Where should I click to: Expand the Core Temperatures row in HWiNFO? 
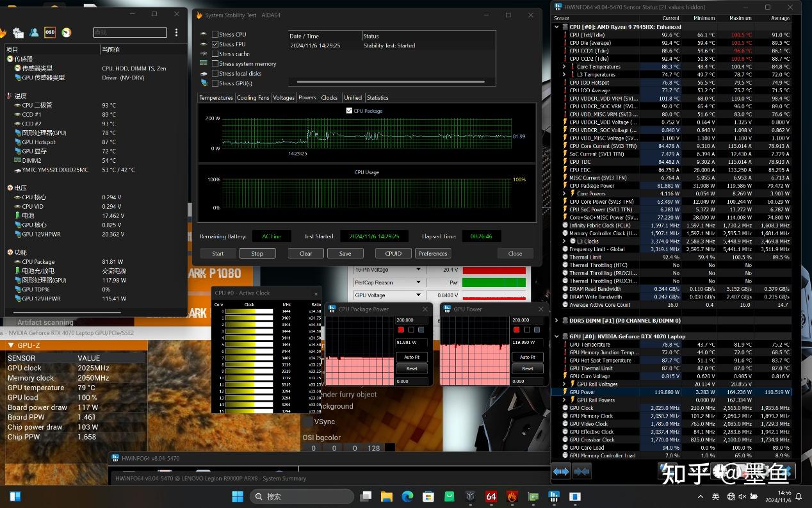pyautogui.click(x=564, y=67)
